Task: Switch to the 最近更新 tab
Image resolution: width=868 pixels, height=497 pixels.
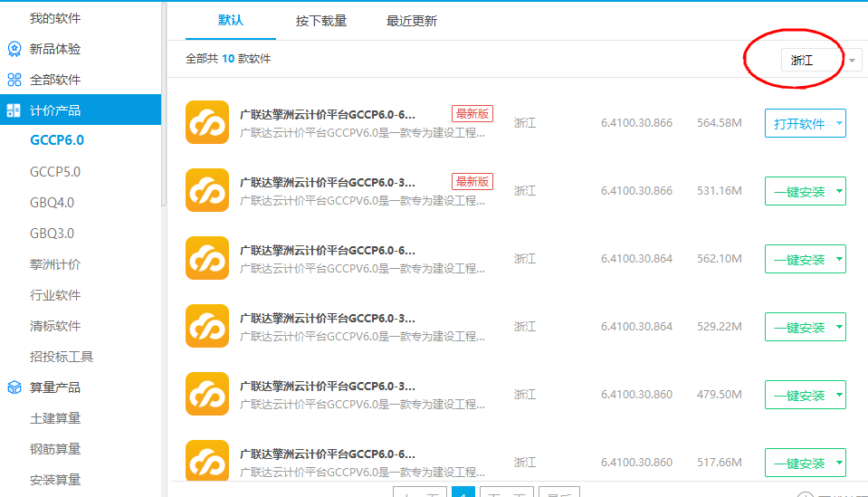Action: [411, 21]
